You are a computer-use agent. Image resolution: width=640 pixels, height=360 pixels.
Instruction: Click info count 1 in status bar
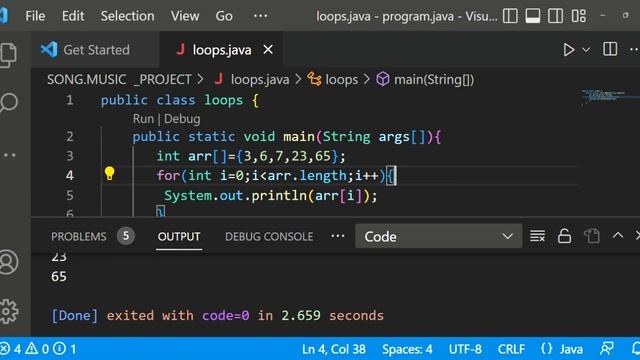click(65, 349)
